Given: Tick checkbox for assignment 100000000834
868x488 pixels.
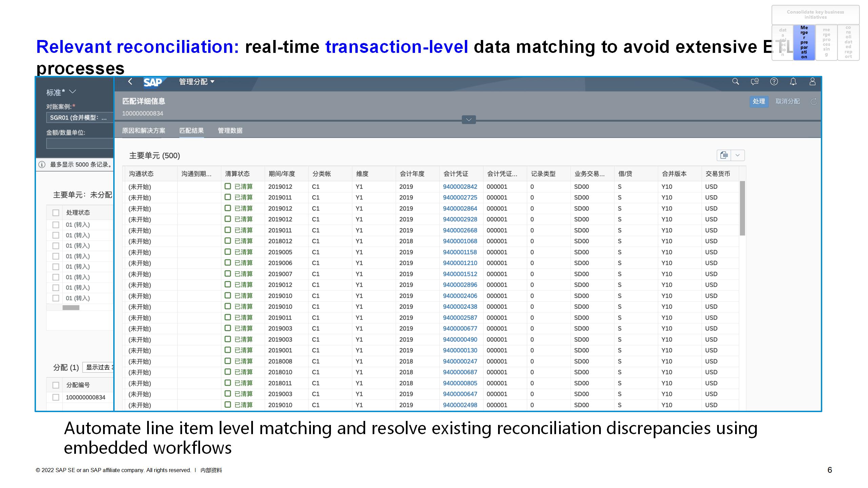Looking at the screenshot, I should (56, 397).
